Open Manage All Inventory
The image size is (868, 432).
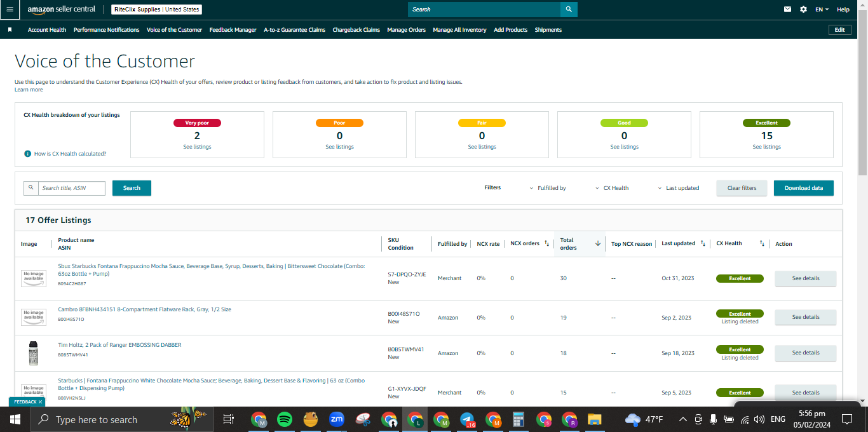tap(459, 30)
